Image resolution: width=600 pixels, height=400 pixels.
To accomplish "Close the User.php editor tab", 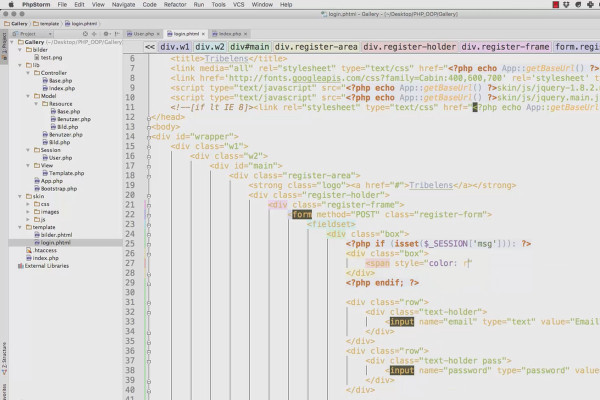I will [158, 34].
